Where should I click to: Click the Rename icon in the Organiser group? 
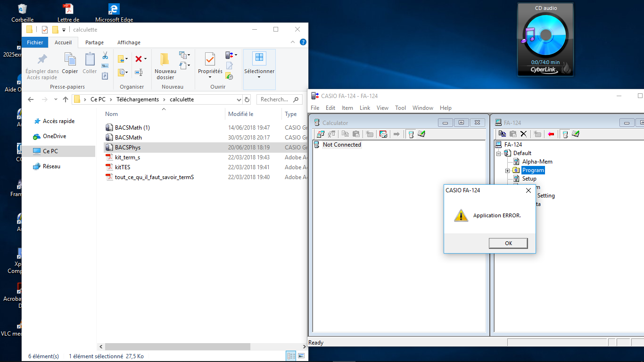point(139,72)
